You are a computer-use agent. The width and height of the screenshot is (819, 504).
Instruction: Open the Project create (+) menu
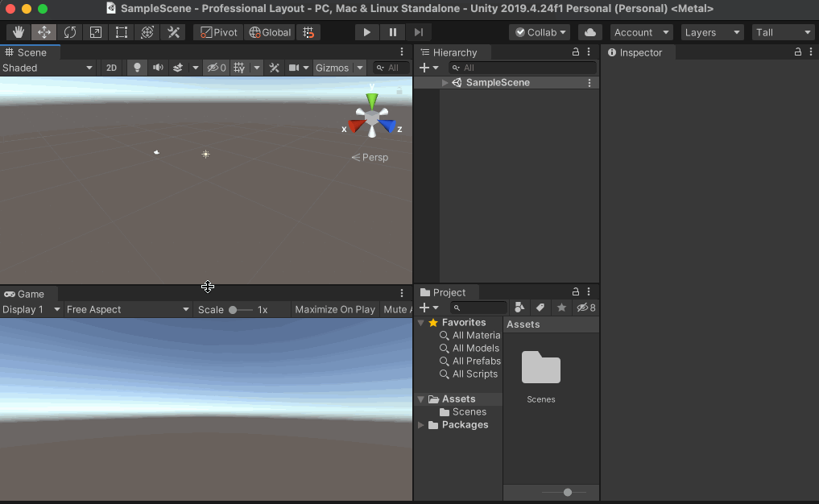coord(428,308)
